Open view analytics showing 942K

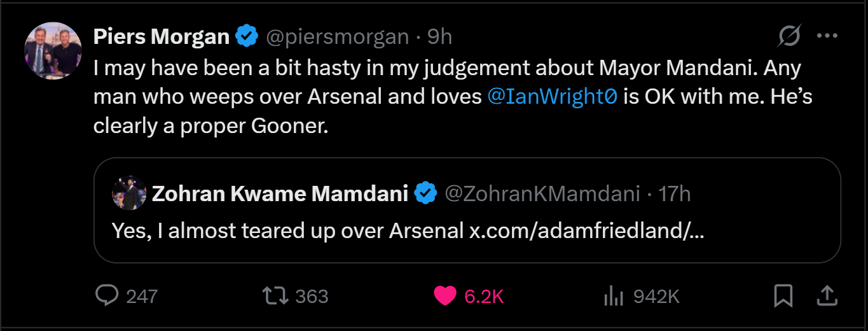[612, 295]
